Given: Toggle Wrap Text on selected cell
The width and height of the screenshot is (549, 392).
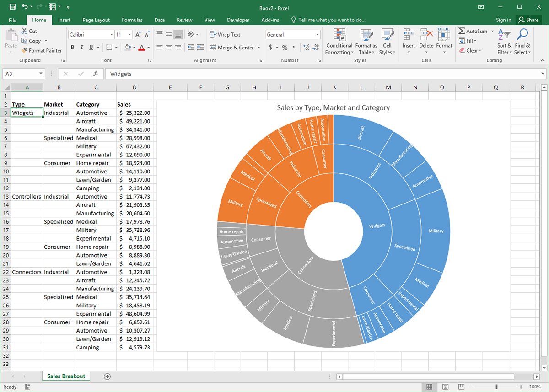Looking at the screenshot, I should tap(225, 35).
